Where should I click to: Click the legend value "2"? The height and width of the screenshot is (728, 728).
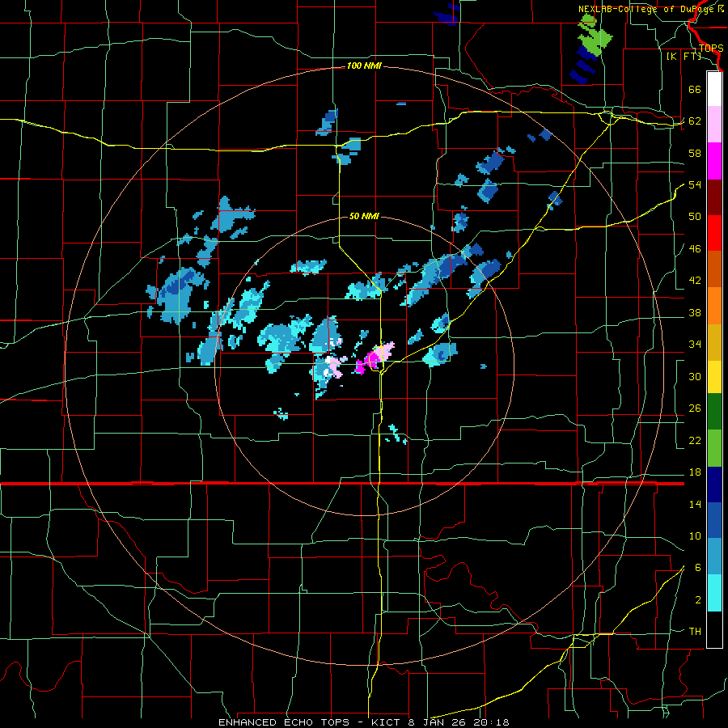pyautogui.click(x=698, y=600)
